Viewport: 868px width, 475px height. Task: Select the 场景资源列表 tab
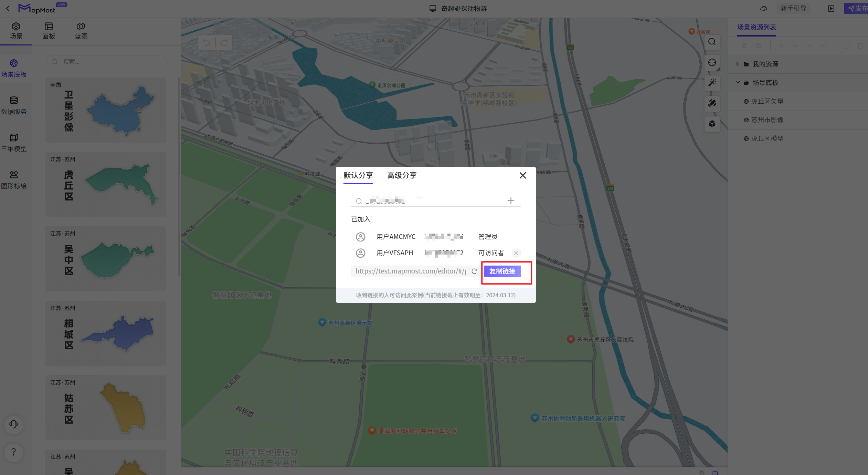[756, 27]
